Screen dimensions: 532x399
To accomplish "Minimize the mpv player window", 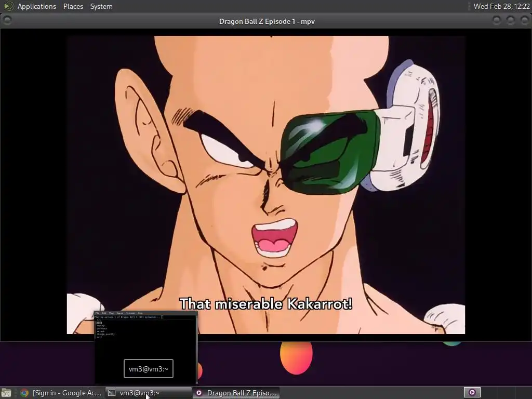I will tap(496, 20).
